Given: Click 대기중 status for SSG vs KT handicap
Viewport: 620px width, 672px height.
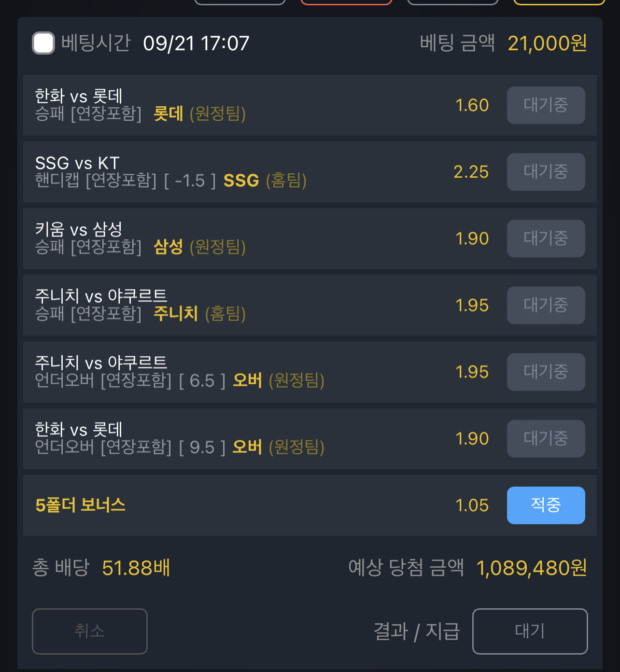Looking at the screenshot, I should (546, 172).
